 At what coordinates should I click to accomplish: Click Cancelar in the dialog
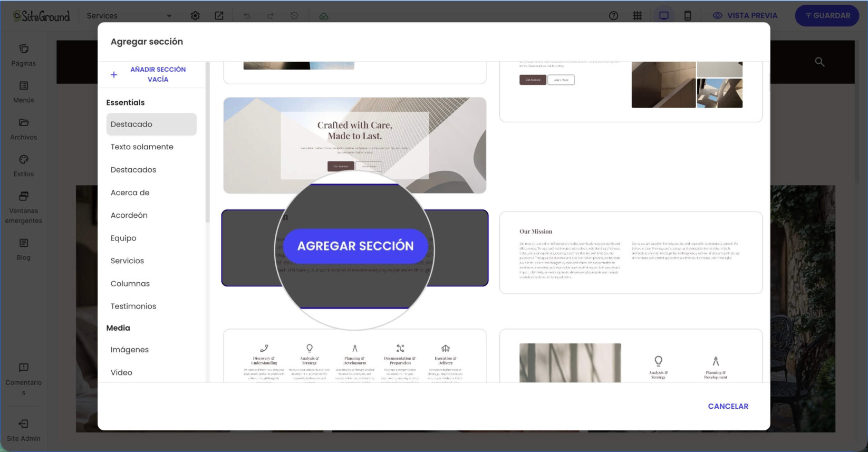728,406
